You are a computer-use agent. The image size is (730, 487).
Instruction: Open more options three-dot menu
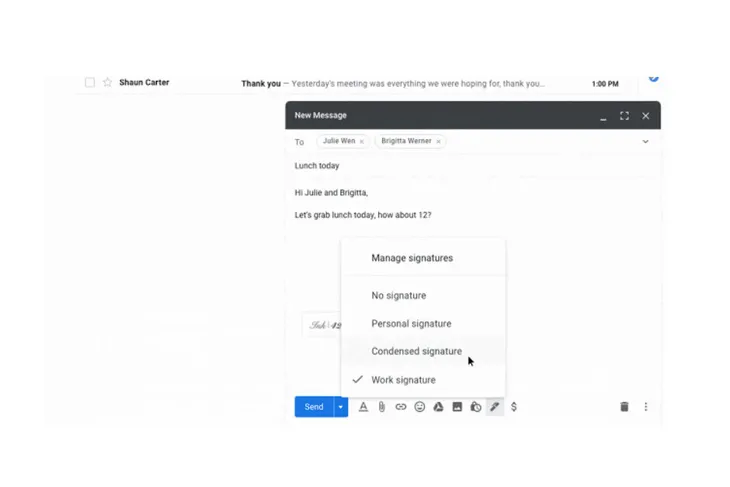pyautogui.click(x=646, y=407)
